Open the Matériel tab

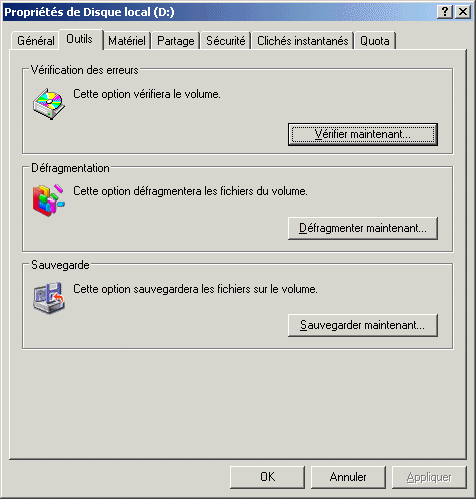(127, 41)
